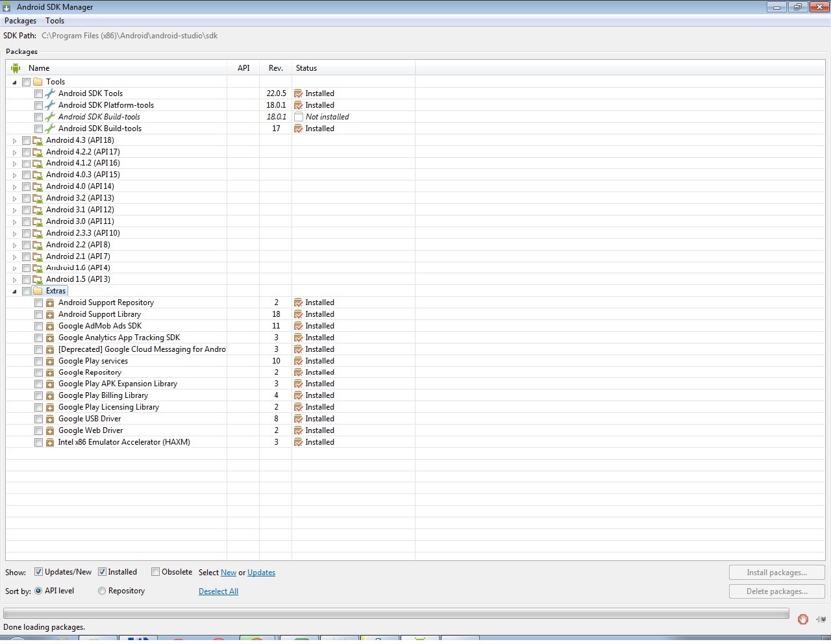831x644 pixels.
Task: Expand the Android 4.3 (API 18) node
Action: (x=14, y=141)
